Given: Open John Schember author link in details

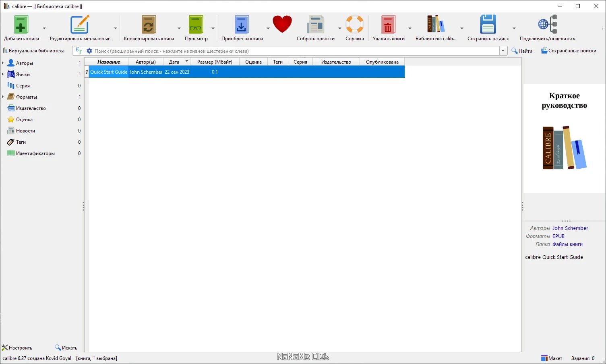Looking at the screenshot, I should click(x=570, y=228).
